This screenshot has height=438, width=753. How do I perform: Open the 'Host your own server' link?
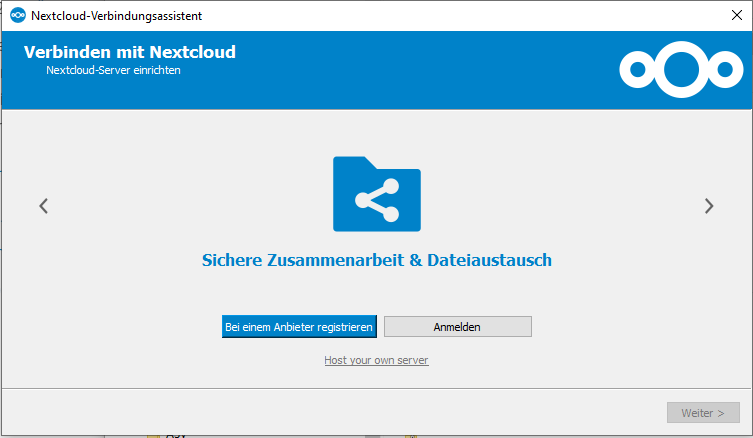[376, 360]
